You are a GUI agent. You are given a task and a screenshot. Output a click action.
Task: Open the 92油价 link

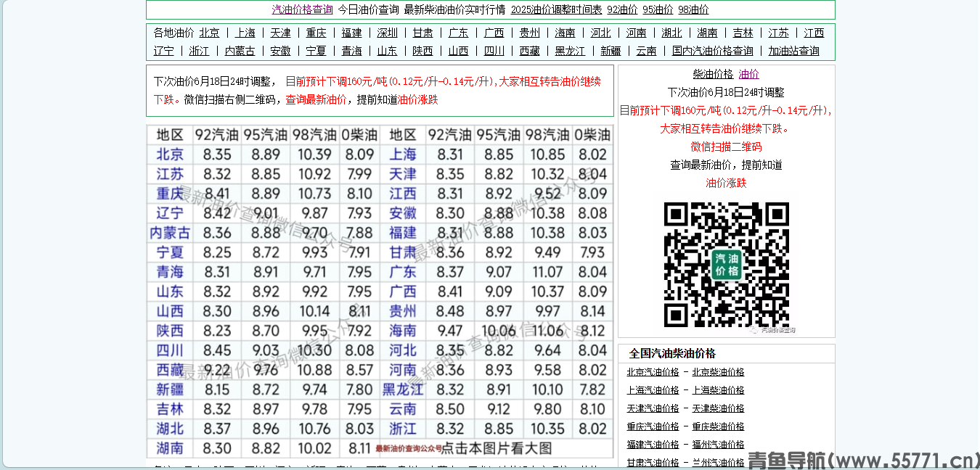pyautogui.click(x=622, y=9)
